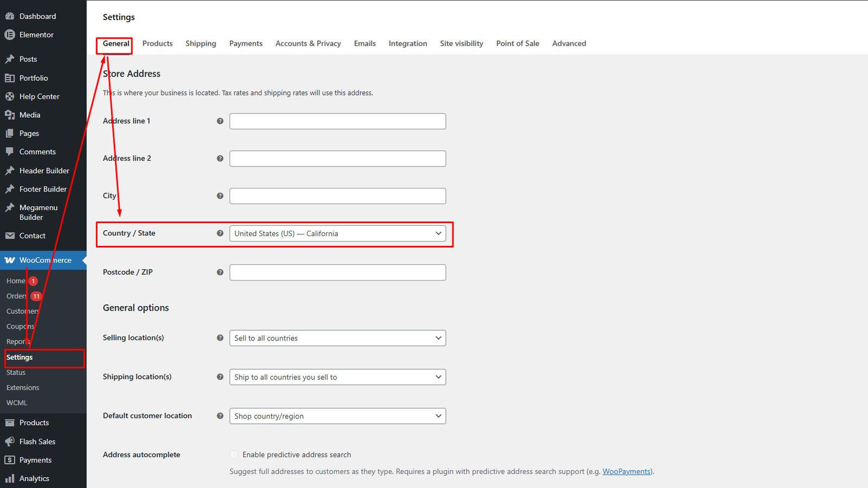Screen dimensions: 868x488
Task: Click the Media icon in the sidebar
Action: [10, 115]
